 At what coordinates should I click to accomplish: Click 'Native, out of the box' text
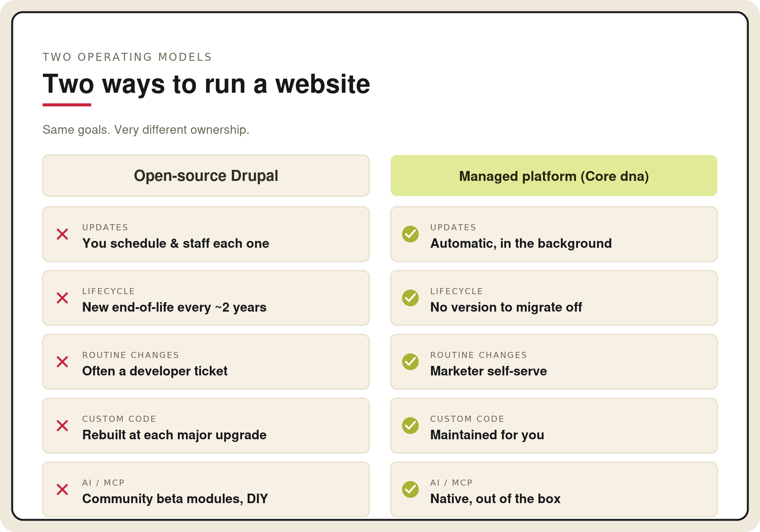pos(496,499)
